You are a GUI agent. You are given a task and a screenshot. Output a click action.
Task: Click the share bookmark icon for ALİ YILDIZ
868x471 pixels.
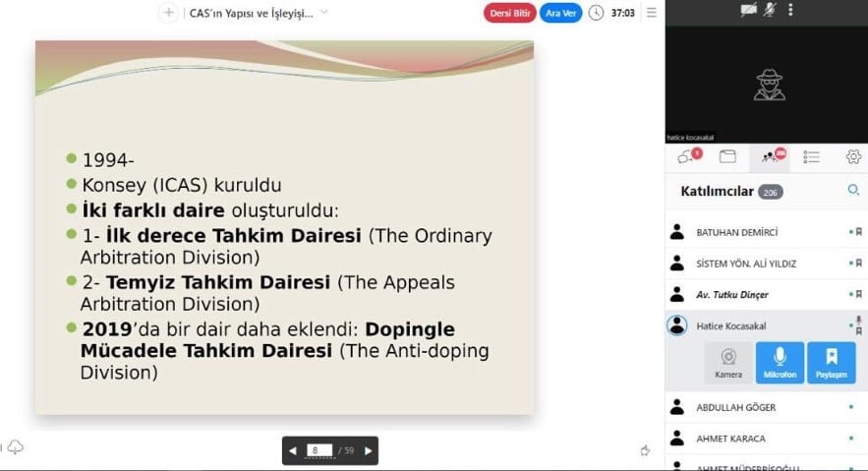click(x=858, y=263)
